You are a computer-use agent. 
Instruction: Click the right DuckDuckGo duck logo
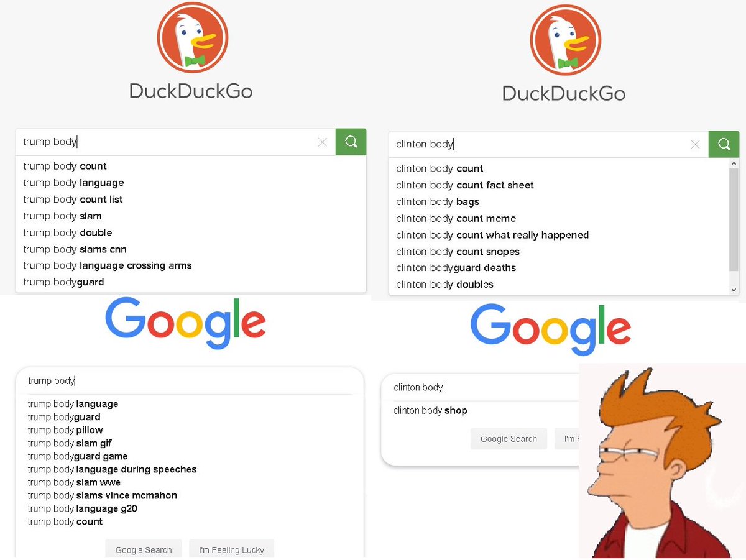[565, 40]
